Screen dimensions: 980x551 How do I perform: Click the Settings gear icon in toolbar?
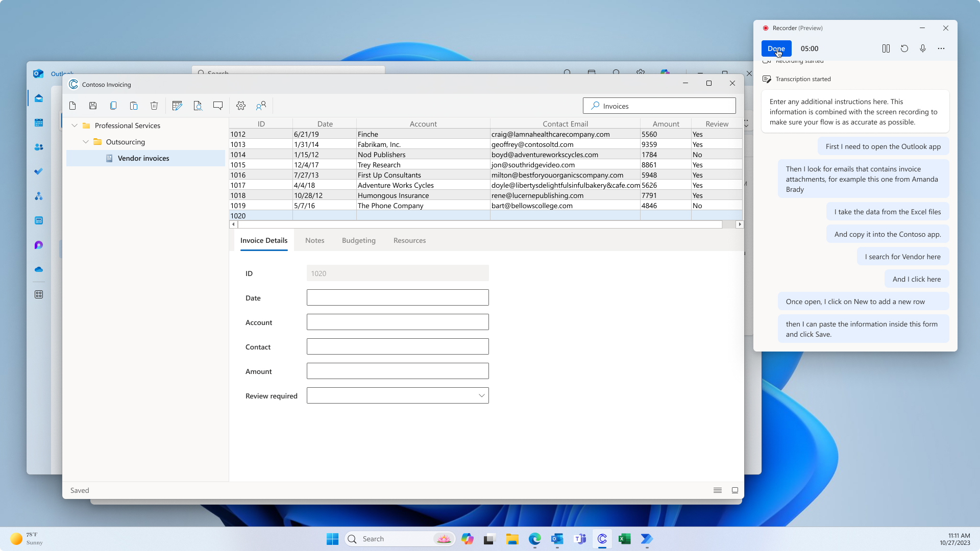point(240,106)
